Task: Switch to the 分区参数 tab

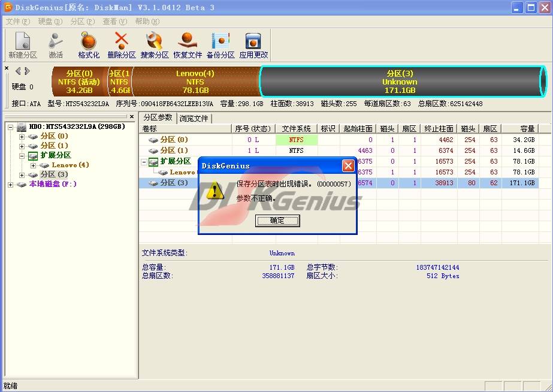Action: pos(158,117)
